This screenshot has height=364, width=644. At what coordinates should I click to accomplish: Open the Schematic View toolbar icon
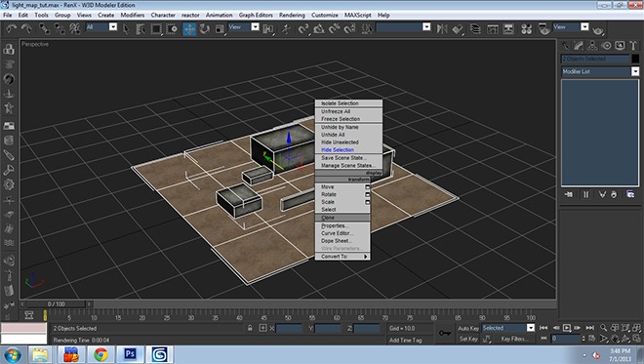tap(508, 28)
